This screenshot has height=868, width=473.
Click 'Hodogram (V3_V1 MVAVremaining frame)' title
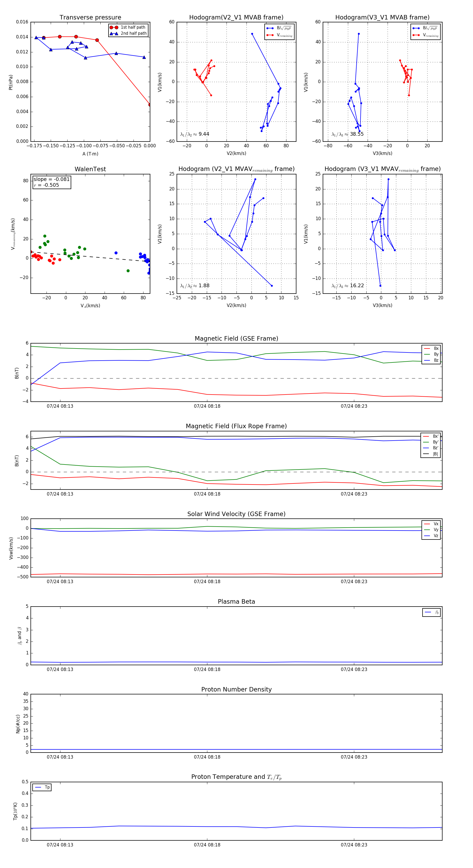tap(382, 169)
